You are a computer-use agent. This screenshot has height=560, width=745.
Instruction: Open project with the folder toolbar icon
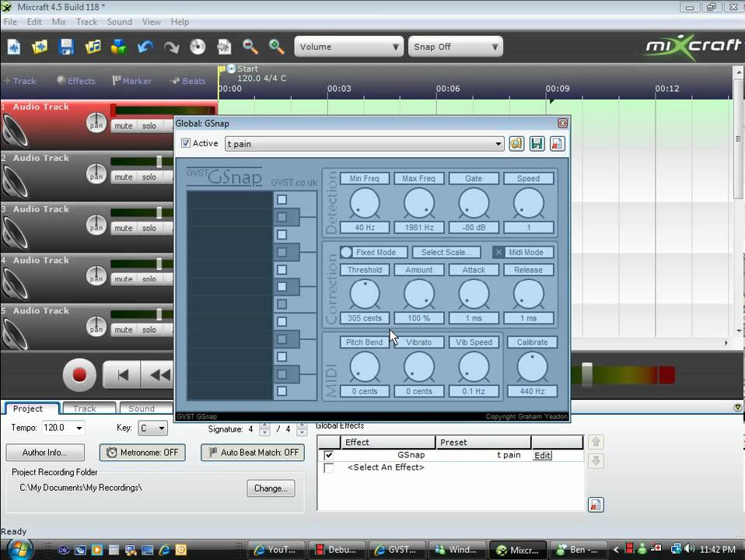click(40, 47)
